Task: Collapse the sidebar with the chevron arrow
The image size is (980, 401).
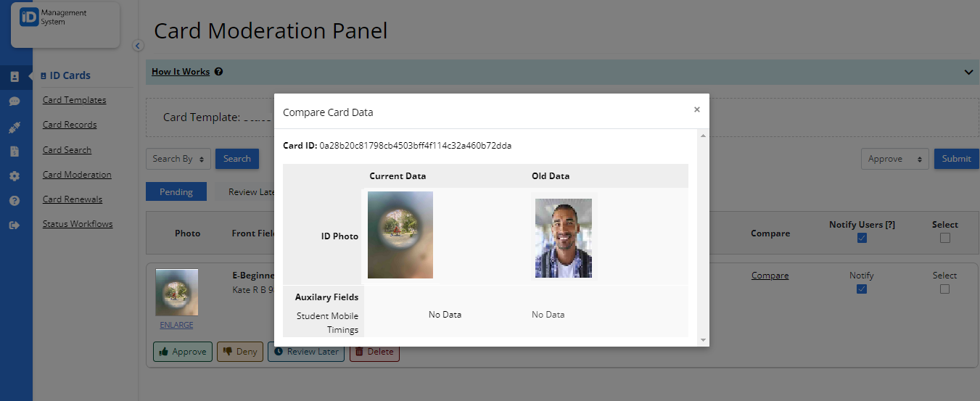Action: pyautogui.click(x=138, y=46)
